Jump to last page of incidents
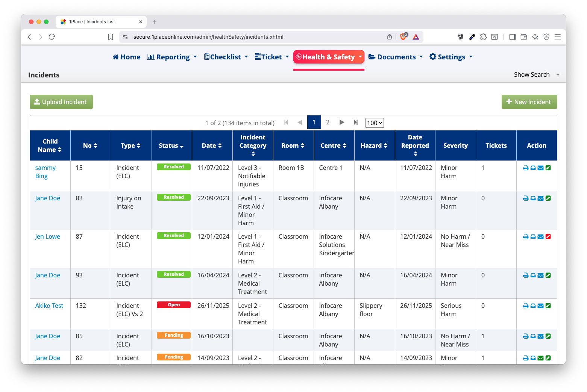 point(355,123)
